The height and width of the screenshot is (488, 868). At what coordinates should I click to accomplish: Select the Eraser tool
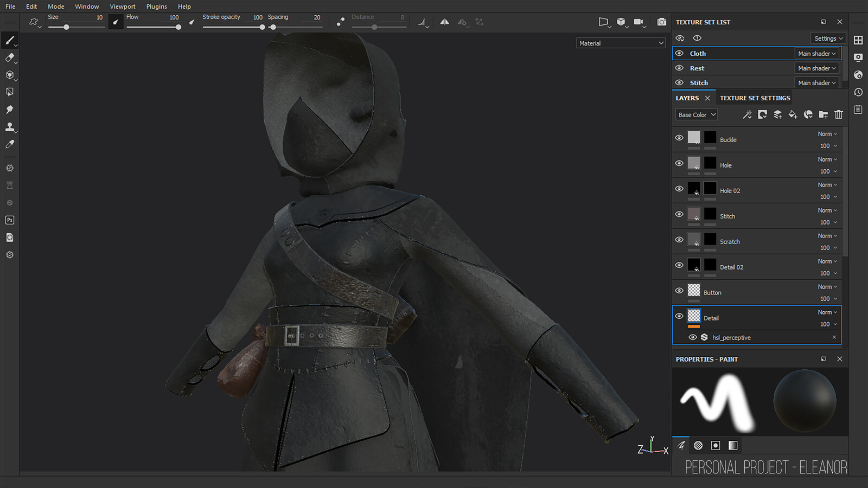[9, 58]
